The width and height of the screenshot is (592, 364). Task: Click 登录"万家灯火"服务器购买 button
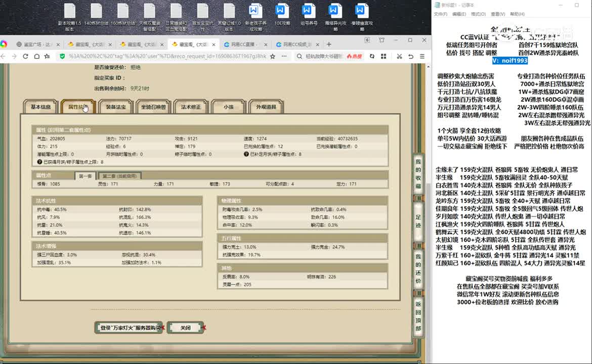(129, 328)
